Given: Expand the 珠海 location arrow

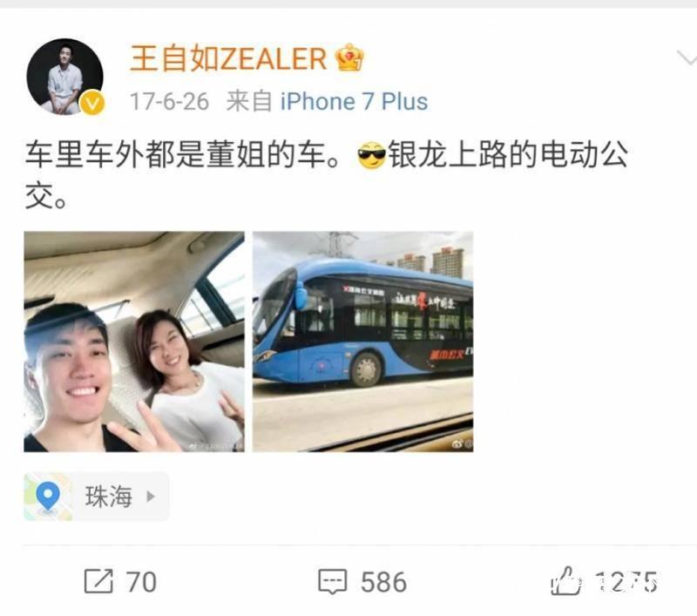Looking at the screenshot, I should pos(151,496).
